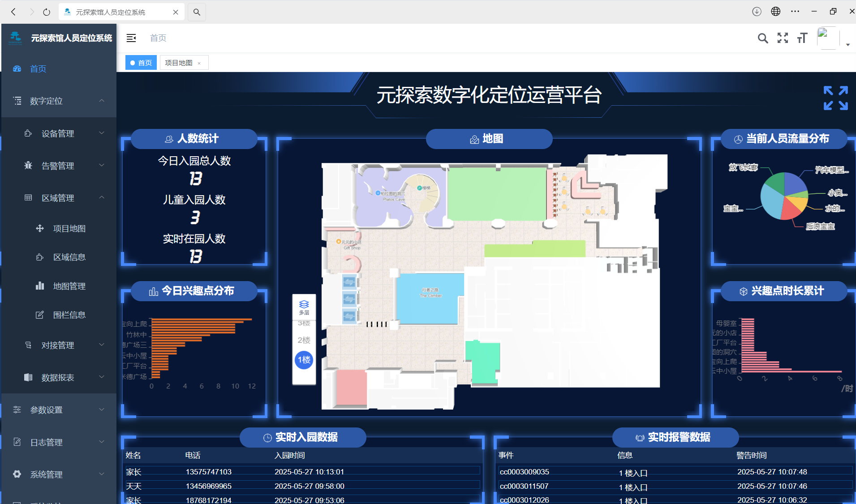Expand the dashboard with blue arrows icon
The height and width of the screenshot is (504, 856).
pos(835,98)
